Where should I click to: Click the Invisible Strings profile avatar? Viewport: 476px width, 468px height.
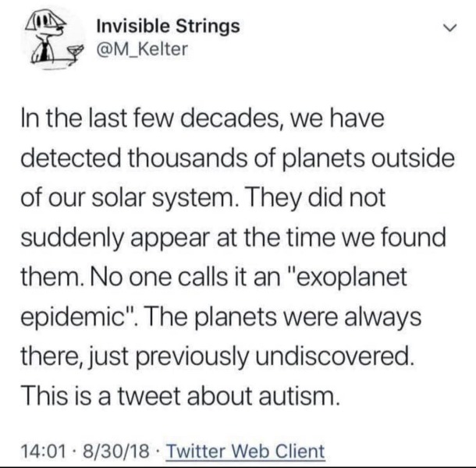pyautogui.click(x=47, y=41)
